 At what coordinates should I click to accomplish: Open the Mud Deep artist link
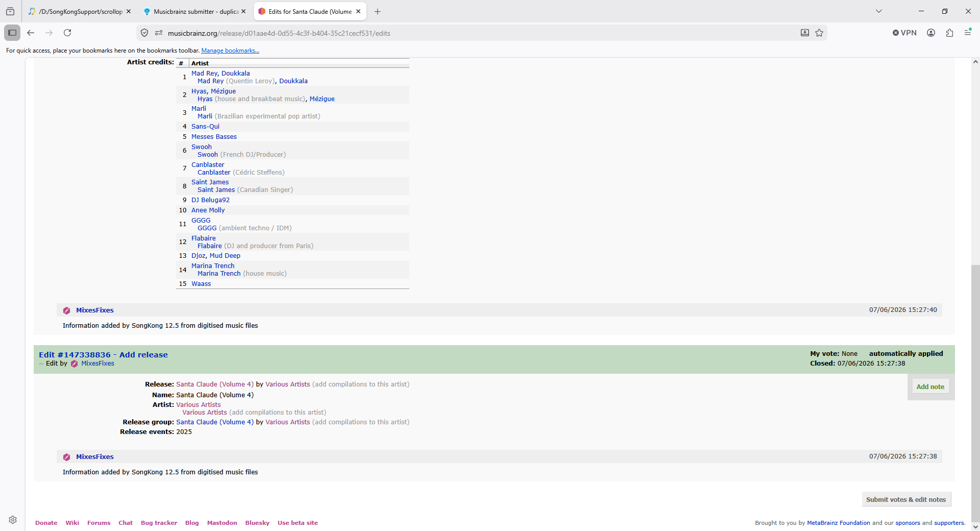click(x=225, y=256)
